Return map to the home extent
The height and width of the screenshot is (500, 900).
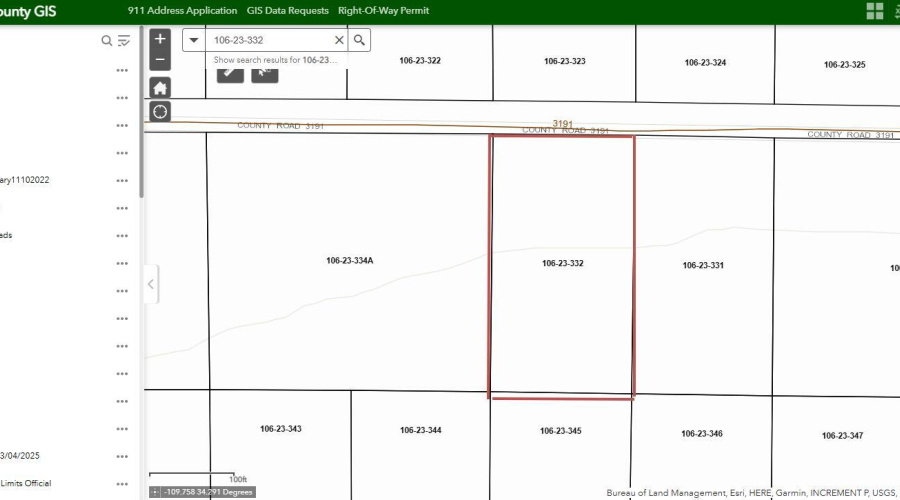click(160, 88)
